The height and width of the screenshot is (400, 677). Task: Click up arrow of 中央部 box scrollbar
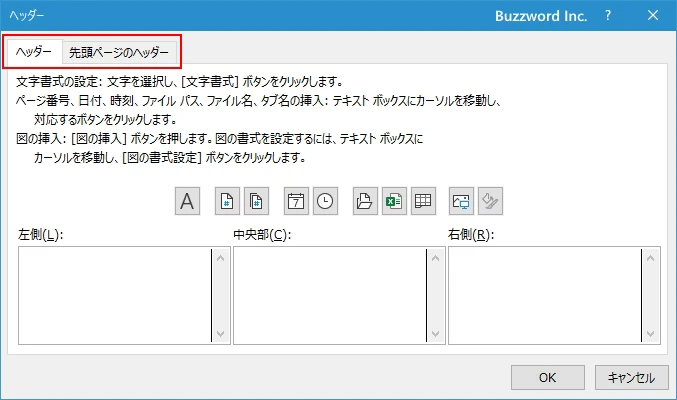436,258
